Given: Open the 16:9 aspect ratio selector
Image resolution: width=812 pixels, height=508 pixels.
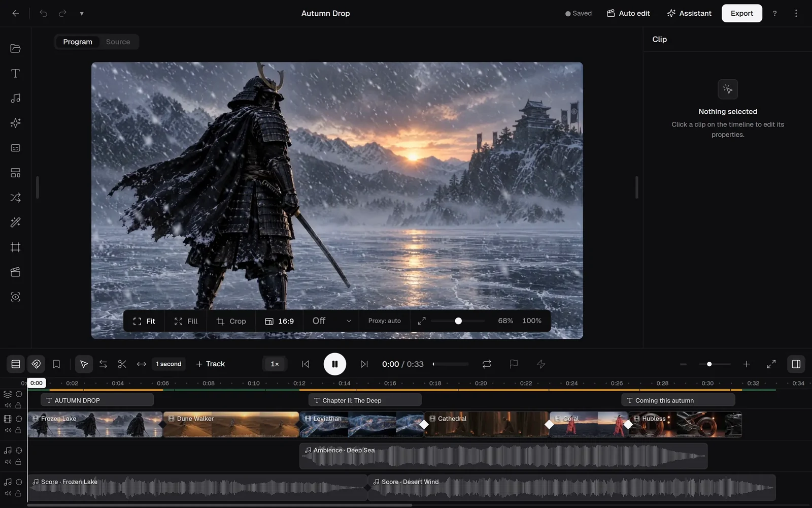Looking at the screenshot, I should click(280, 321).
